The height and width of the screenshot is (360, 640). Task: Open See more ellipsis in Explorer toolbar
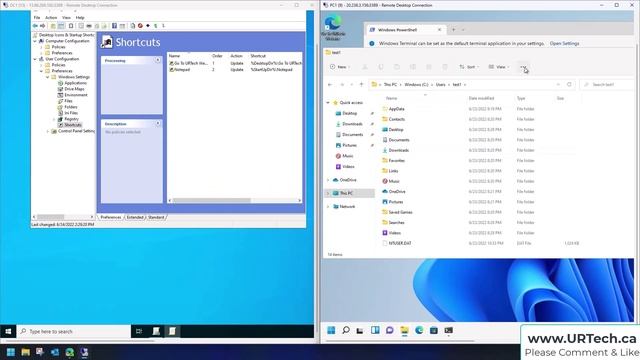point(523,67)
